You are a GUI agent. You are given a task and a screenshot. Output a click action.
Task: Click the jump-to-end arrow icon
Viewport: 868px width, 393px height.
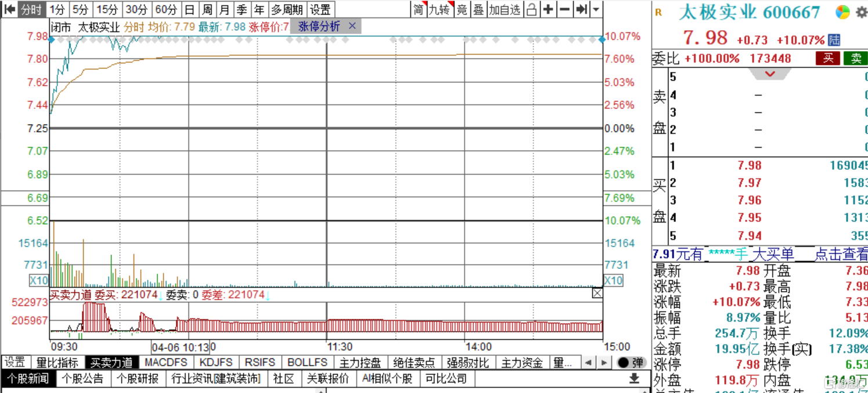(582, 9)
